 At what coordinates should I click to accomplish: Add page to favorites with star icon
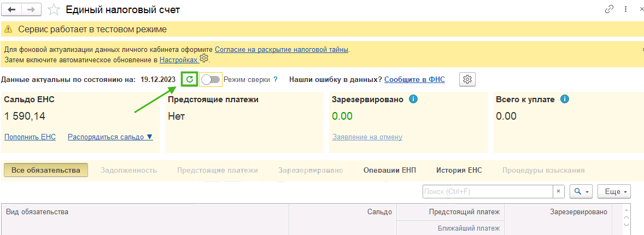(54, 9)
